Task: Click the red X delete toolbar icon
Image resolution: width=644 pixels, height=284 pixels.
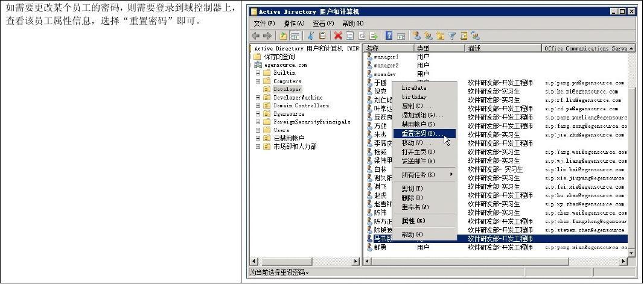Action: point(338,36)
